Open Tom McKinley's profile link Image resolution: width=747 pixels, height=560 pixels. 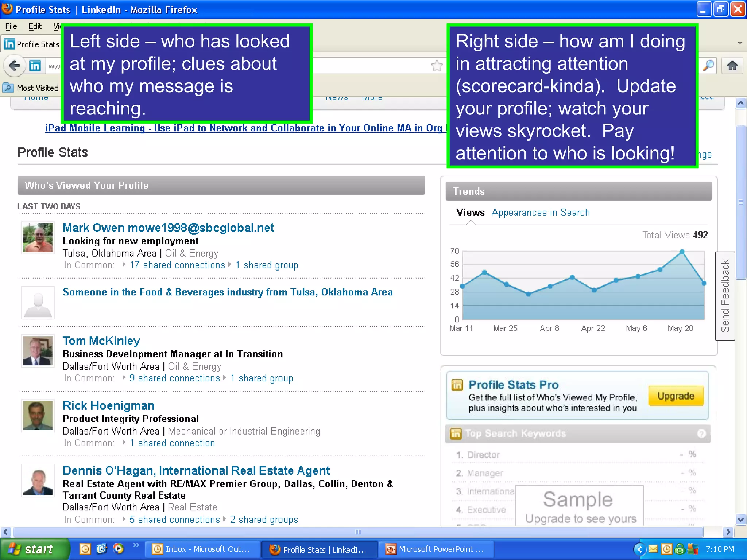[101, 341]
